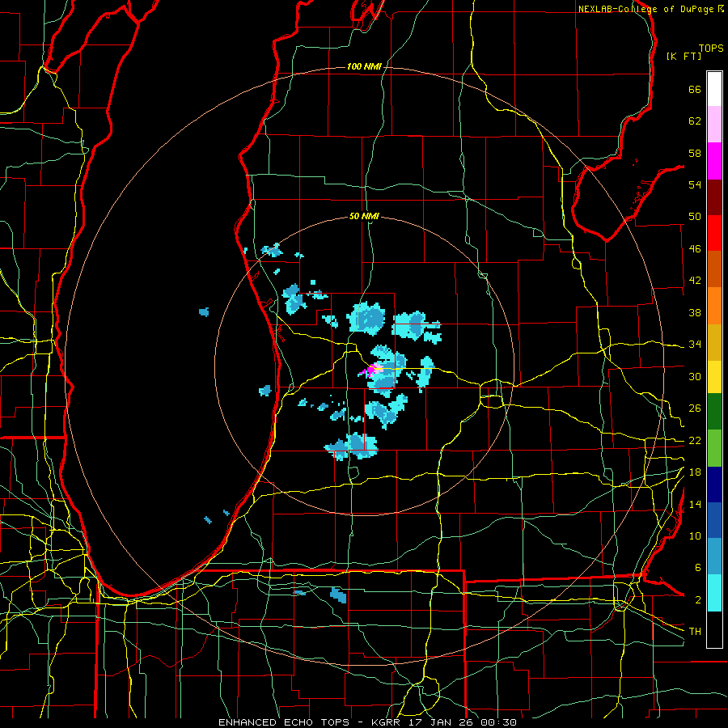Click the dark green 22-26 kft swatch
This screenshot has height=728, width=728.
pos(714,412)
